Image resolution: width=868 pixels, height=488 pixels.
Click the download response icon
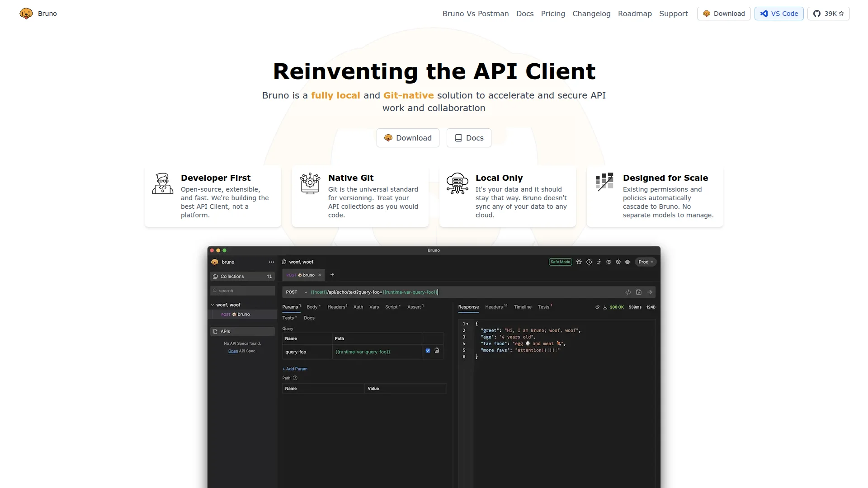pos(605,307)
